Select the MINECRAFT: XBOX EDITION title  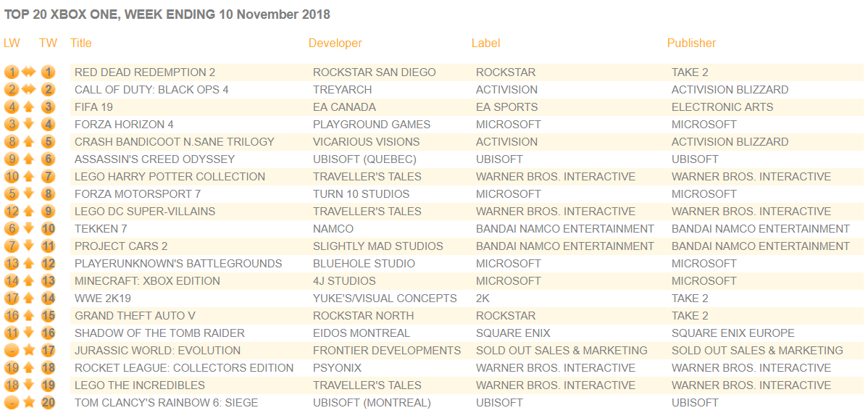147,280
